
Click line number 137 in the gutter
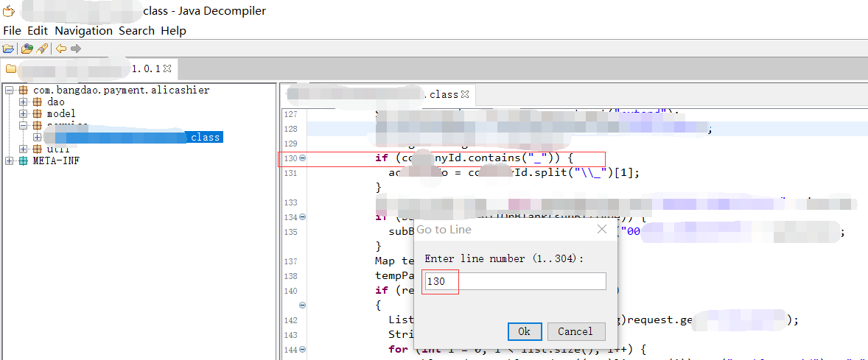(290, 261)
